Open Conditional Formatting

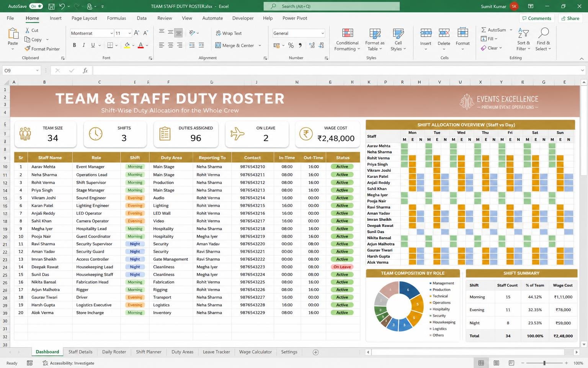(x=347, y=39)
